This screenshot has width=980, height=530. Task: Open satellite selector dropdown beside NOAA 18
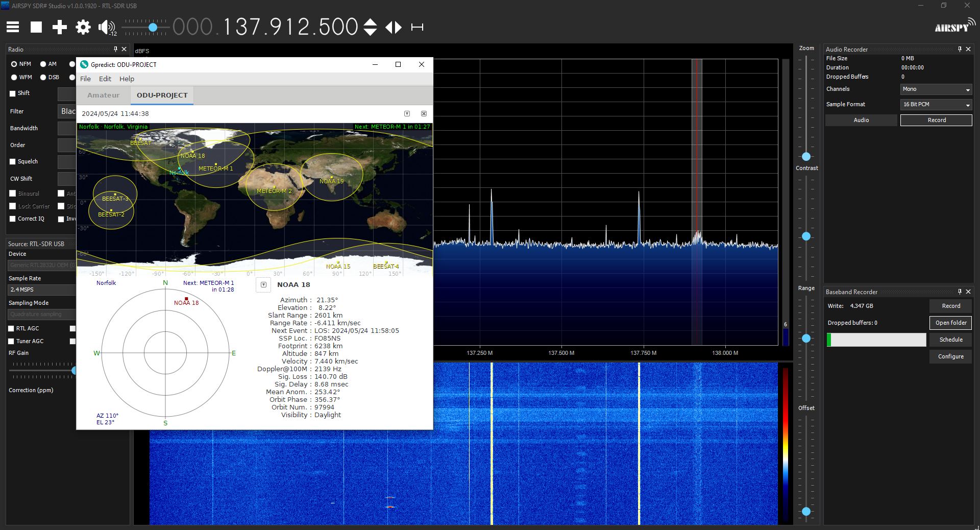click(x=263, y=285)
